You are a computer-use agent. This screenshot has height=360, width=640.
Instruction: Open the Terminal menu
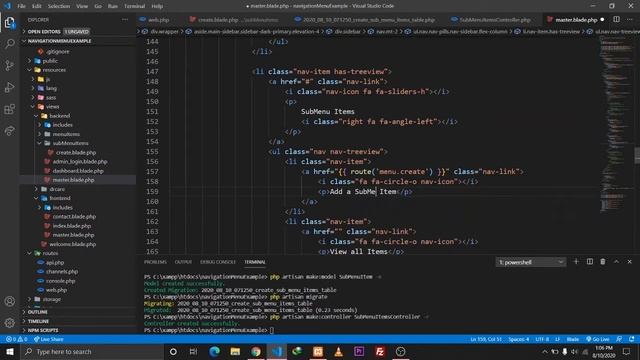[134, 6]
